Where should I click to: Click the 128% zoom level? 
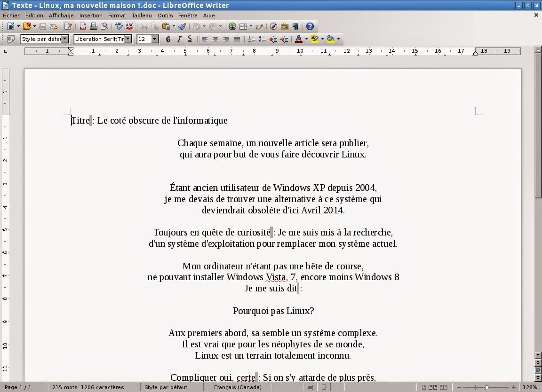530,387
